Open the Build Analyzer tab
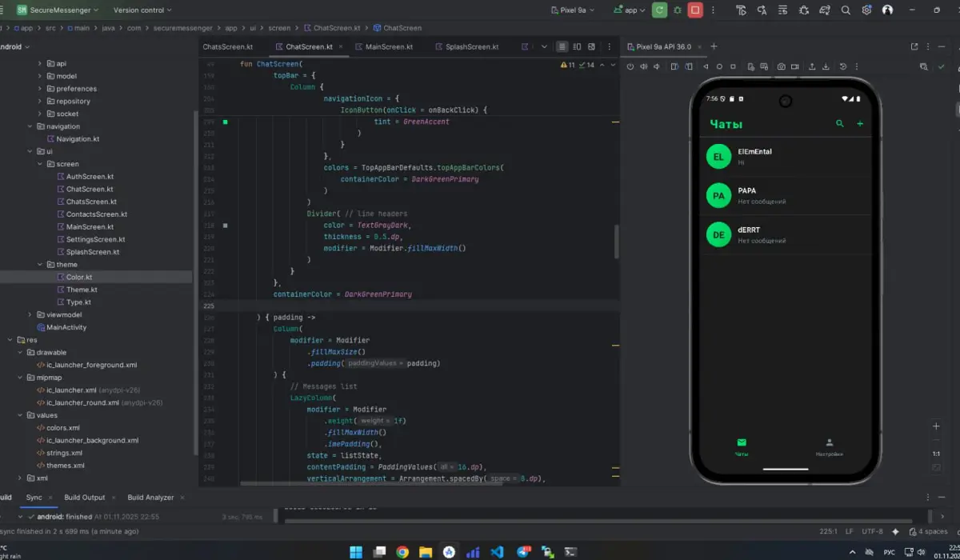Image resolution: width=960 pixels, height=560 pixels. pyautogui.click(x=150, y=497)
